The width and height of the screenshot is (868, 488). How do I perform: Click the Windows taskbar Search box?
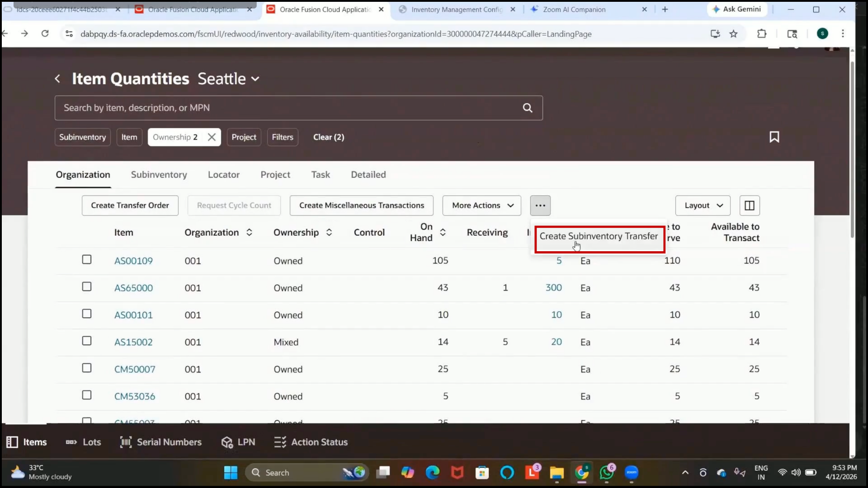click(x=307, y=473)
